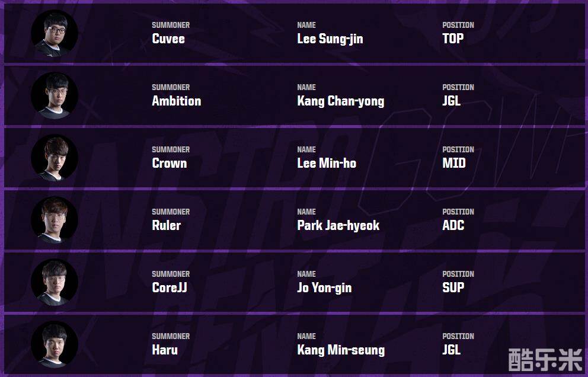Click the ADC position label
This screenshot has width=588, height=377.
click(x=453, y=226)
